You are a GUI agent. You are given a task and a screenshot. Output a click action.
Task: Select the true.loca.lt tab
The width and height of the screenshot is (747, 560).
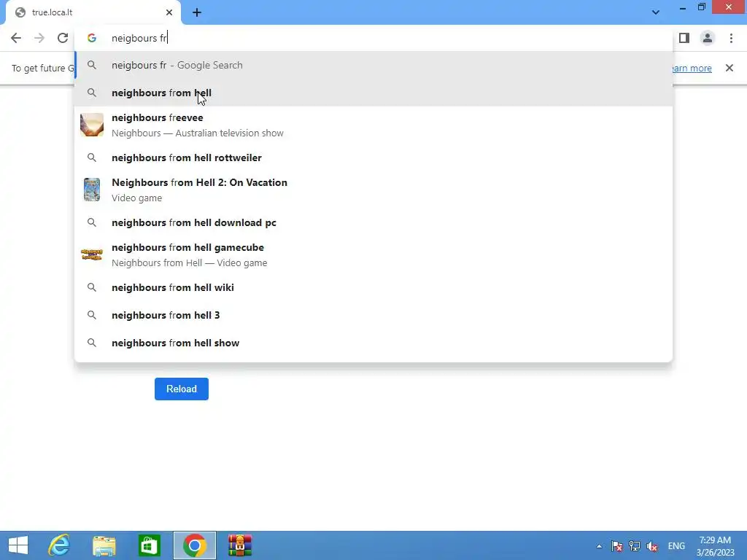pos(93,12)
